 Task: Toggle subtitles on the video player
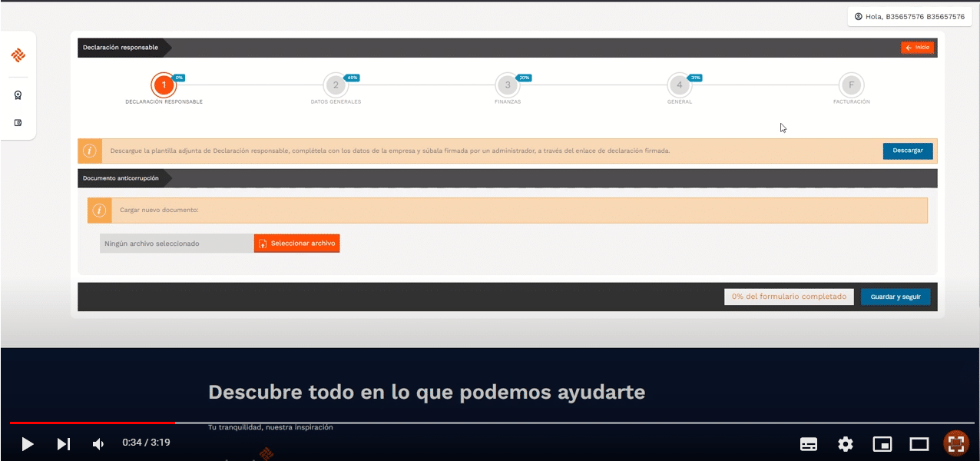pyautogui.click(x=809, y=443)
